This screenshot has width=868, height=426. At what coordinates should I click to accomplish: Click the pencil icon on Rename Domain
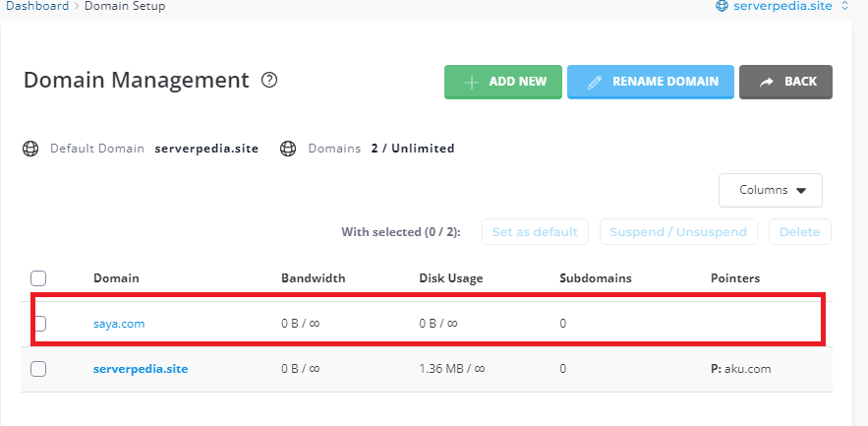pos(594,83)
